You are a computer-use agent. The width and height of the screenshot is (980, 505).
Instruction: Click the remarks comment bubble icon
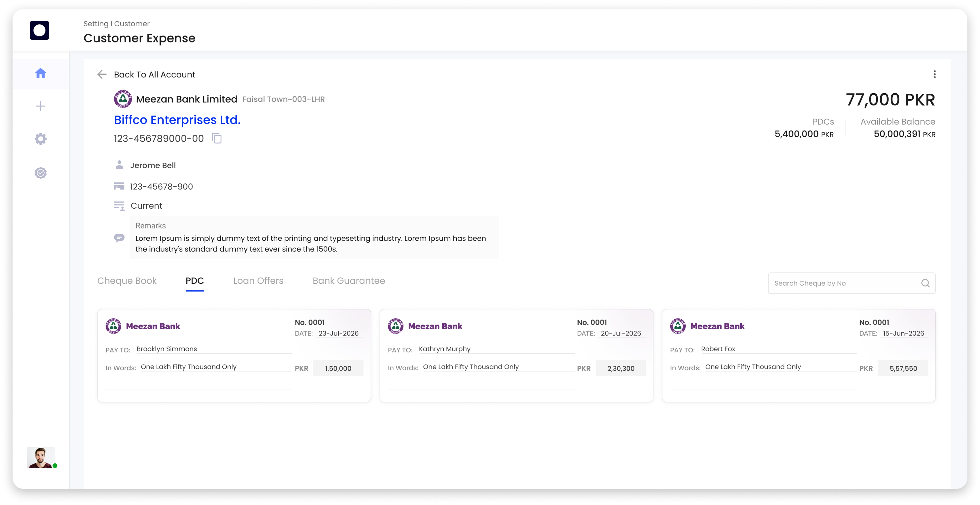click(x=119, y=238)
